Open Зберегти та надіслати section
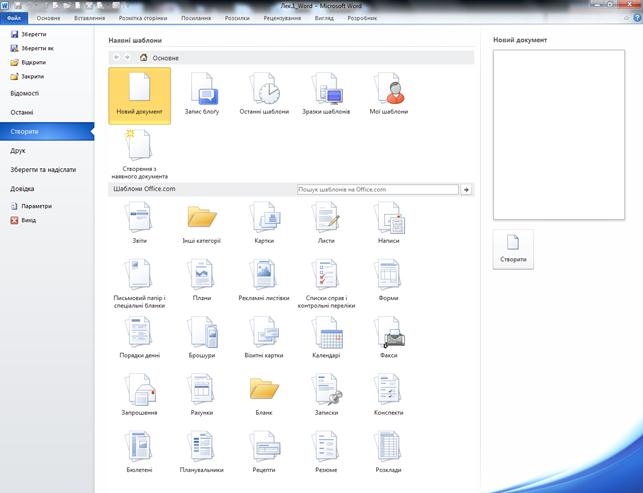The height and width of the screenshot is (493, 643). (x=47, y=169)
